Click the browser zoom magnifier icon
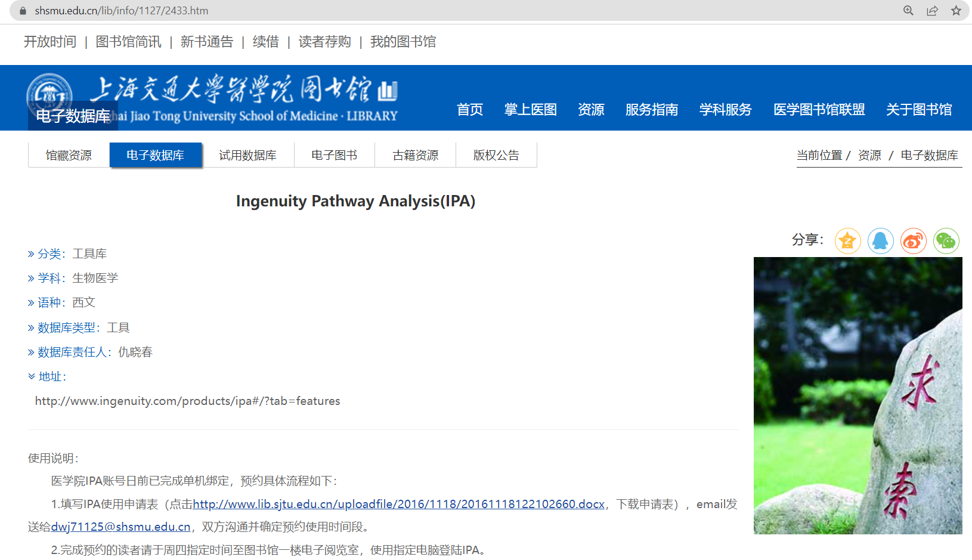Image resolution: width=972 pixels, height=560 pixels. (x=908, y=11)
